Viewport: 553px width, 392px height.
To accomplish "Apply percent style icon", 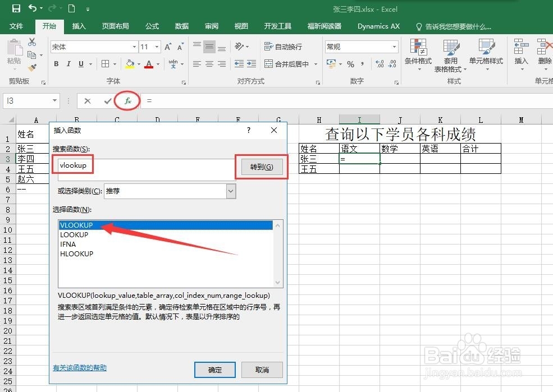I will 350,64.
